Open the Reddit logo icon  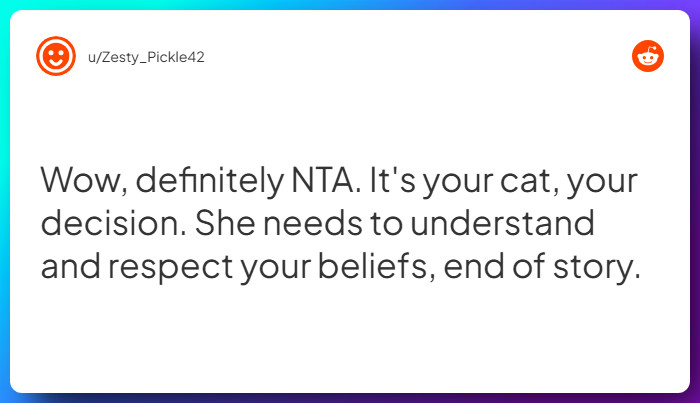click(x=648, y=56)
